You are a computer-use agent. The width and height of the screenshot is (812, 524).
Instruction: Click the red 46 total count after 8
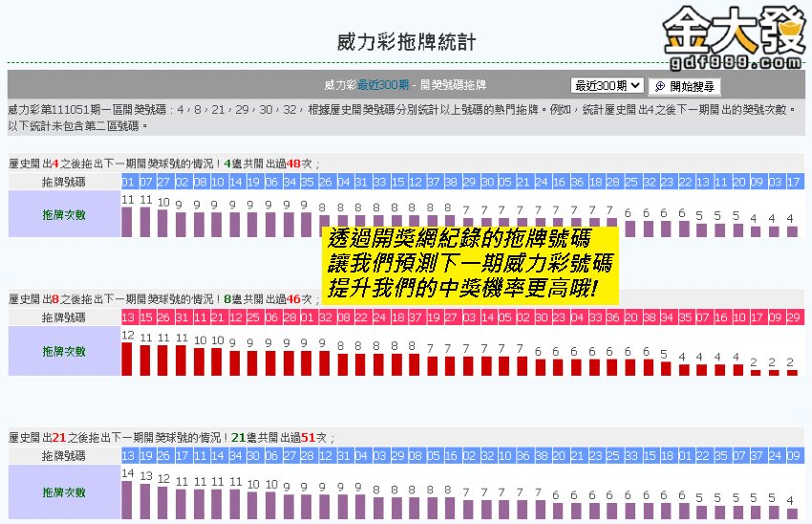coord(293,299)
